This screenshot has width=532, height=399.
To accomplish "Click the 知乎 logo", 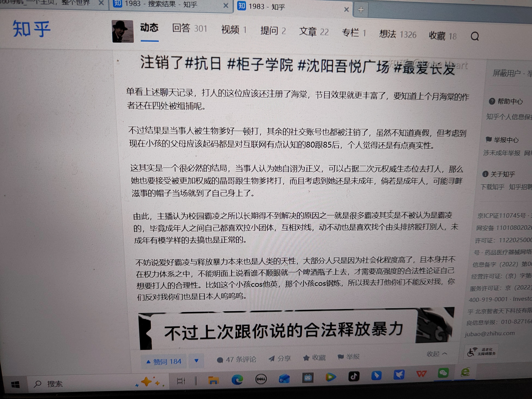I will coord(31,29).
